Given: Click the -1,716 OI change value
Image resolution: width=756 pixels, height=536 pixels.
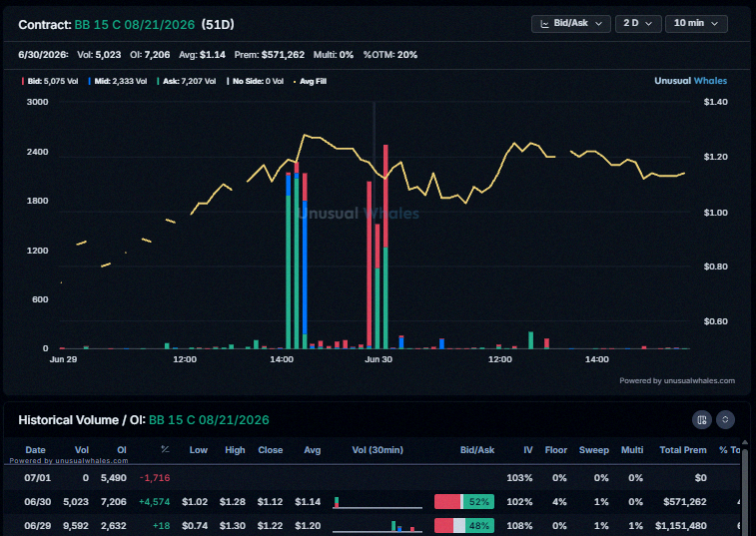Looking at the screenshot, I should click(x=154, y=478).
